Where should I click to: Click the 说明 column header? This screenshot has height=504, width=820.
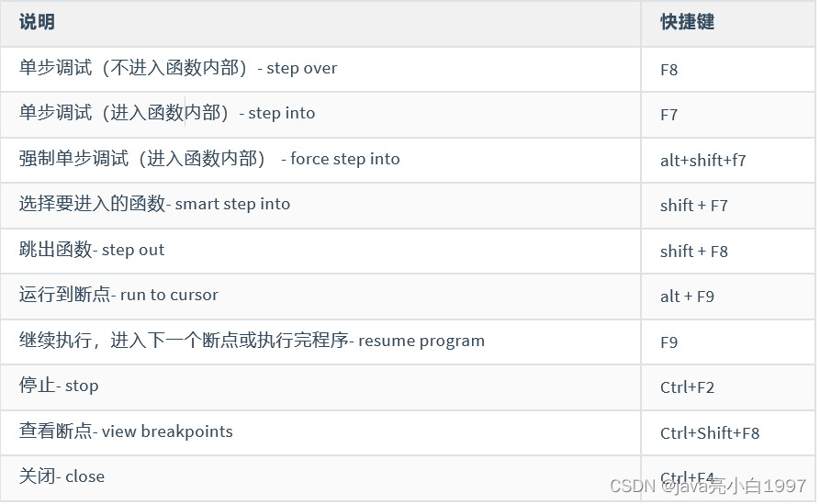point(37,22)
